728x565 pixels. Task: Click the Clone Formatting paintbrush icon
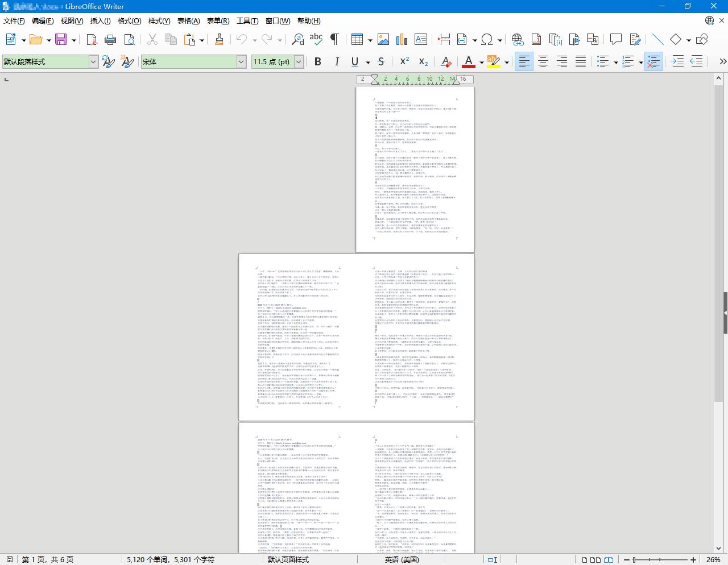(x=219, y=39)
